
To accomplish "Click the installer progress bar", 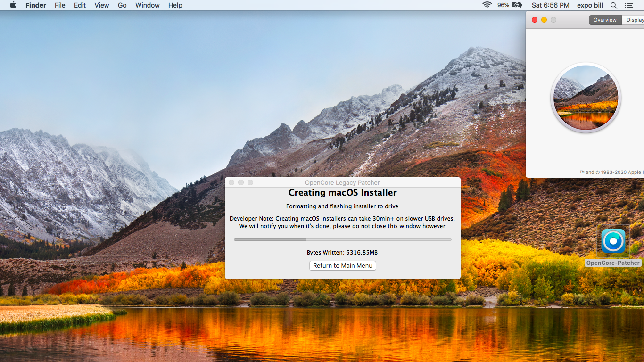I will [343, 239].
